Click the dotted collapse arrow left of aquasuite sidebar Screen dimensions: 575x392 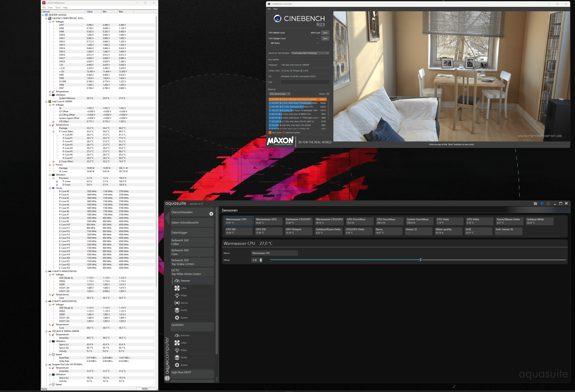168,219
